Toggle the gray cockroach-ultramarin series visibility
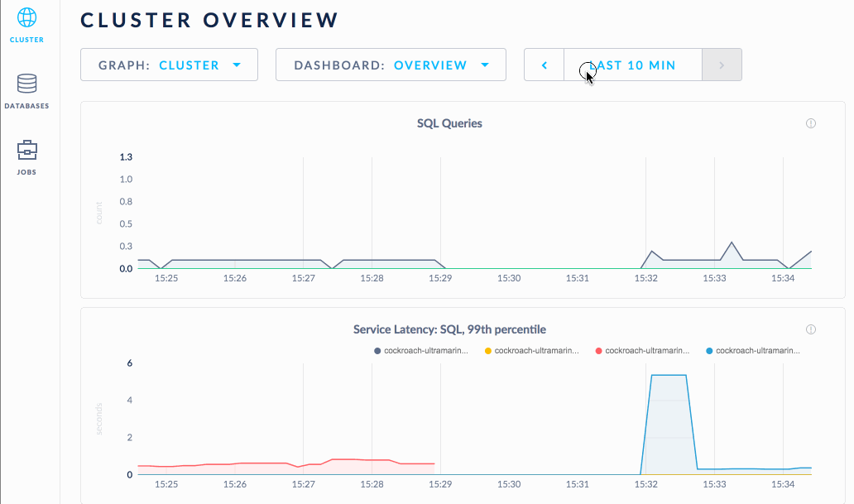The height and width of the screenshot is (504, 854). tap(376, 350)
